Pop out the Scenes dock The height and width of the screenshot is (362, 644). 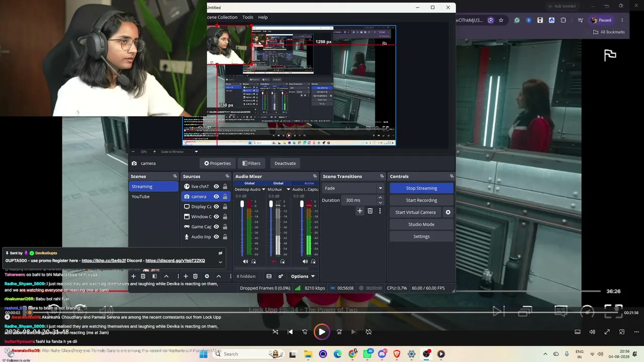(x=175, y=176)
